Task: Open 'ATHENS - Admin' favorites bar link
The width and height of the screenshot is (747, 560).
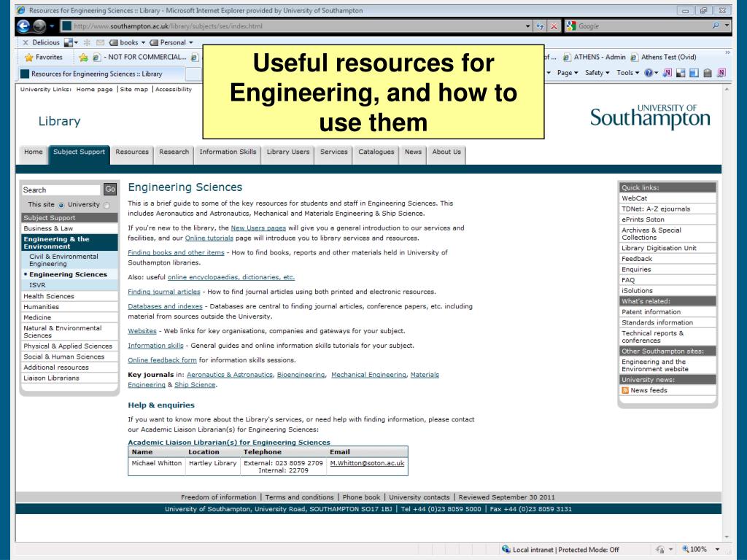Action: click(x=595, y=57)
